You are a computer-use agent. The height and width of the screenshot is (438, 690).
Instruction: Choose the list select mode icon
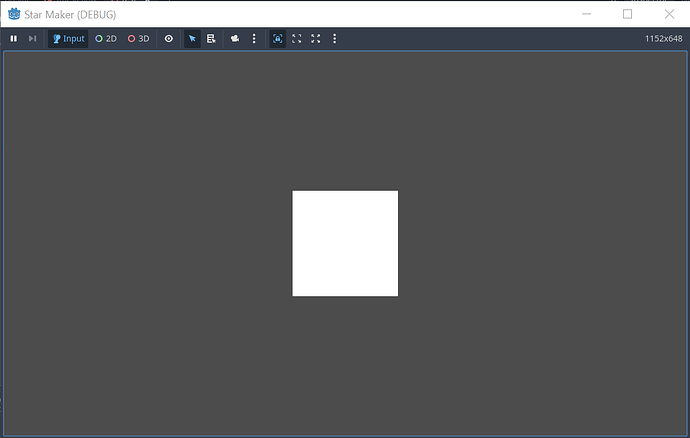point(211,39)
